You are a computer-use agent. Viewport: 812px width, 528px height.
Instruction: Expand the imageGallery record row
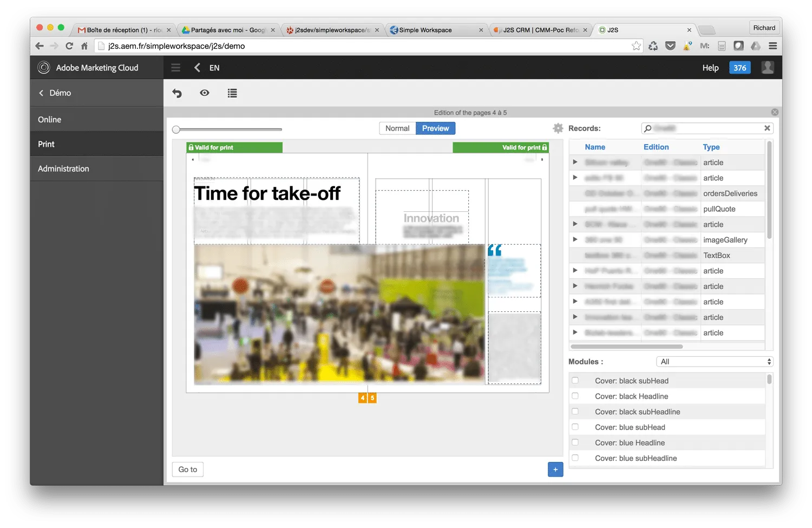pyautogui.click(x=575, y=239)
